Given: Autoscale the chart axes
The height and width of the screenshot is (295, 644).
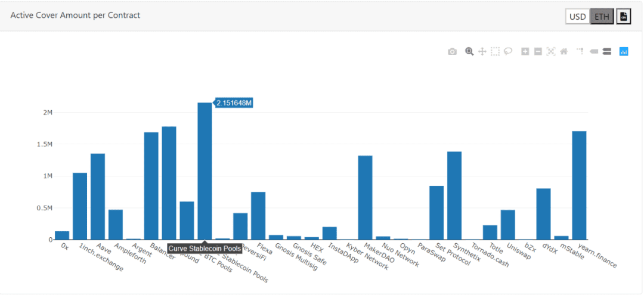Looking at the screenshot, I should pos(551,51).
